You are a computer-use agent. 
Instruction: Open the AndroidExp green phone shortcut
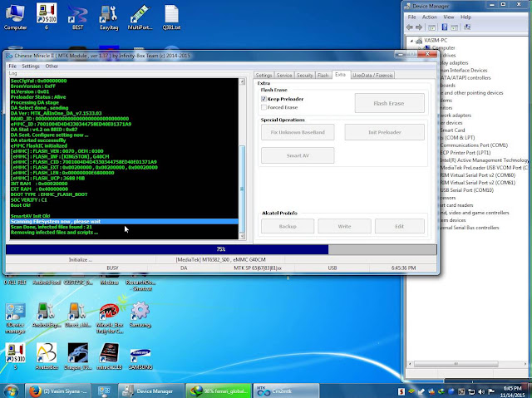[47, 315]
